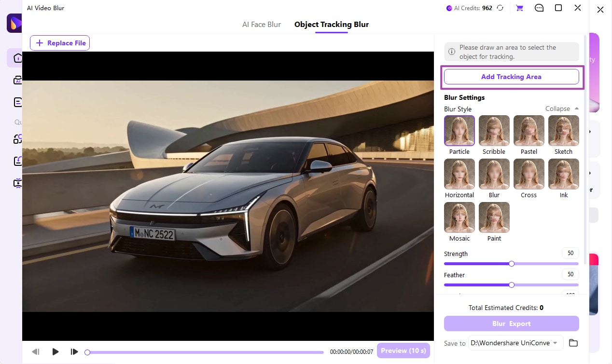Start the Blur Export
Screen dimensions: 612x364
coord(511,324)
